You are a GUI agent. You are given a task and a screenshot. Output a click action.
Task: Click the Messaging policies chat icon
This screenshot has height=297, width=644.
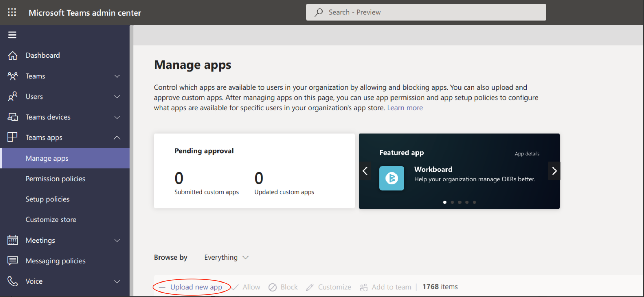pyautogui.click(x=12, y=261)
